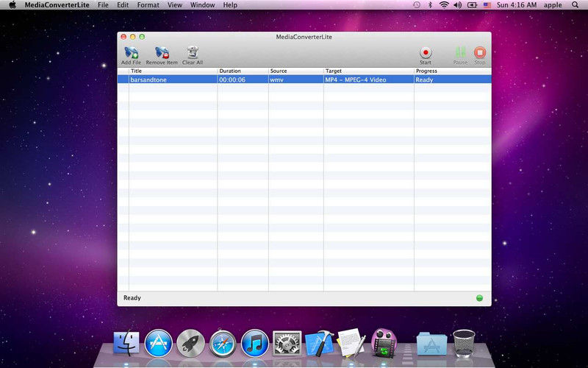Click the clock showing Sun 4:16 AM
Image resolution: width=588 pixels, height=368 pixels.
(x=517, y=5)
